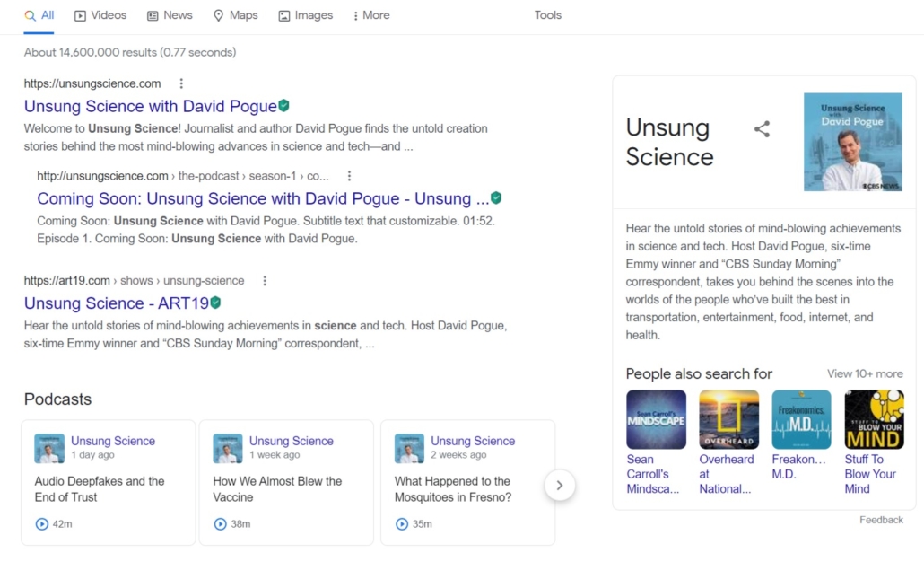Switch to the Images tab
The image size is (924, 579).
305,15
